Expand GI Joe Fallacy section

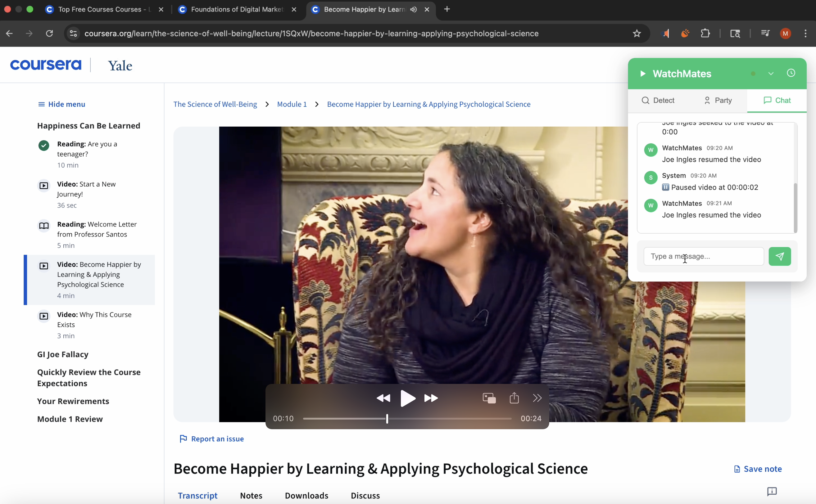pyautogui.click(x=63, y=354)
